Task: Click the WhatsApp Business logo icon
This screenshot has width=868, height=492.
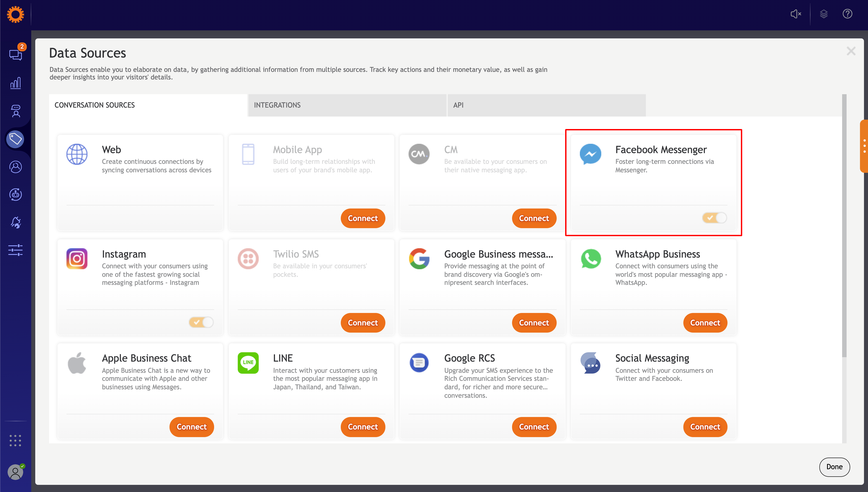Action: [591, 259]
